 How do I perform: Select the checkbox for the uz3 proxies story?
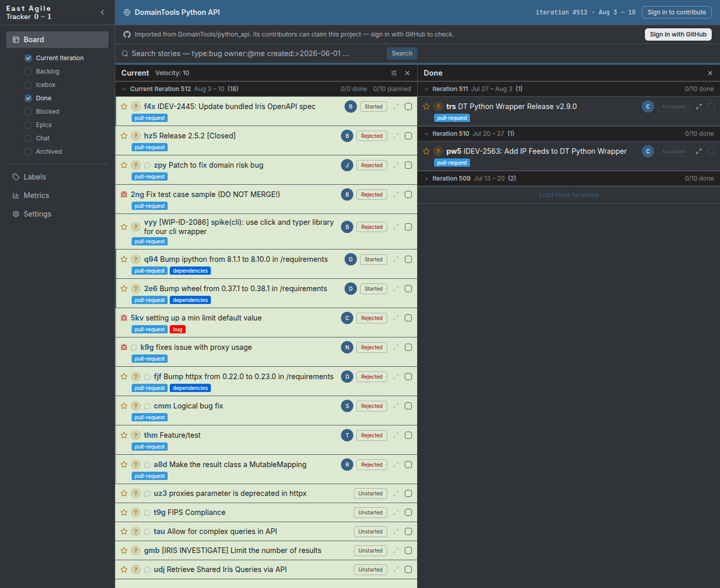(408, 493)
